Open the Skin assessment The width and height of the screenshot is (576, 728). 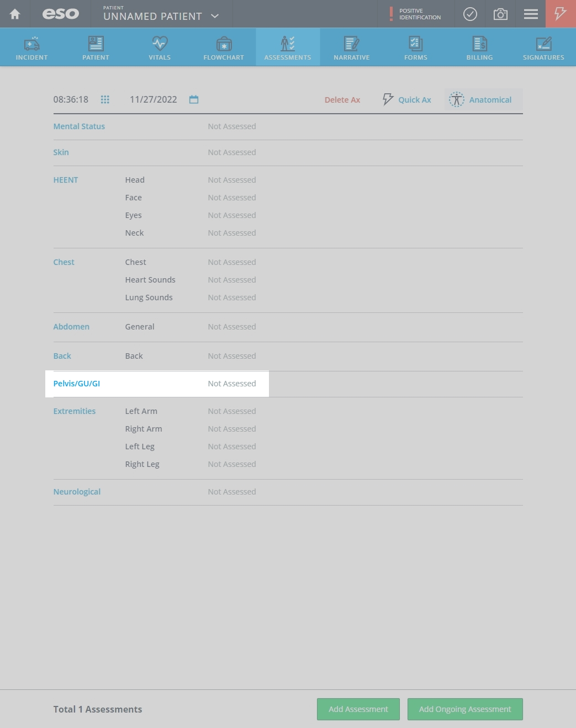(x=61, y=152)
